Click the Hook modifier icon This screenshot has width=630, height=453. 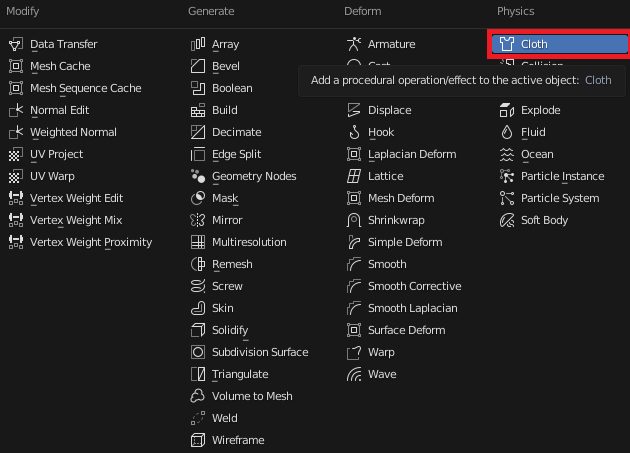pos(353,132)
